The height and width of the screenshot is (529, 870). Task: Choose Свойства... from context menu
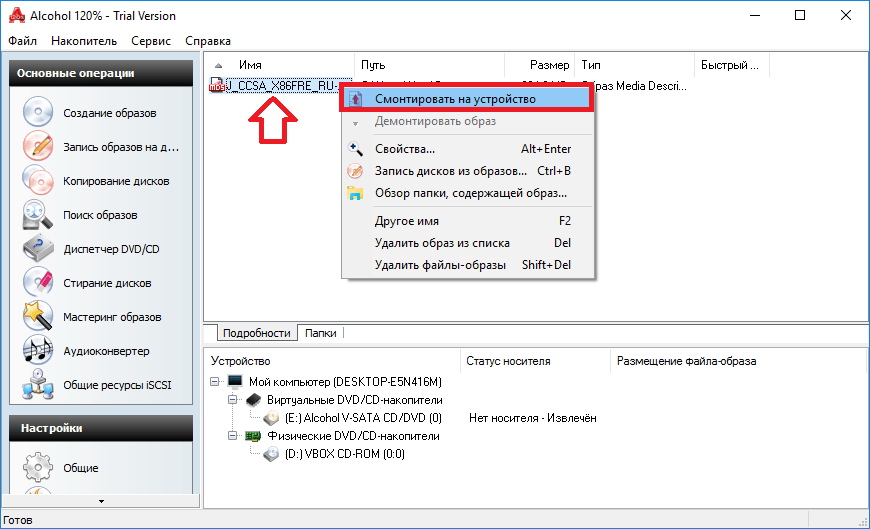467,149
